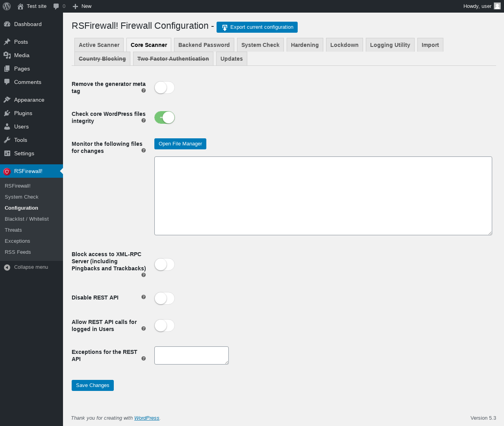Click help icon for logged in Users REST

(x=144, y=329)
